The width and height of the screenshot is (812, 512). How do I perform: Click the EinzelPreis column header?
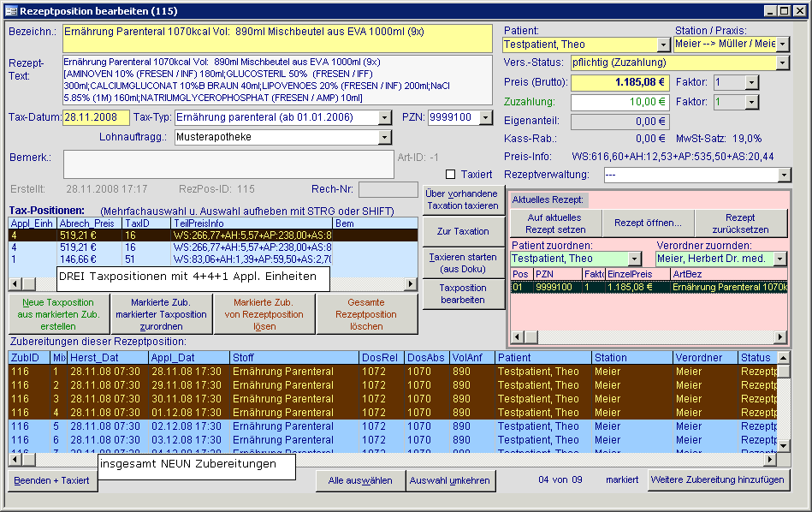tap(638, 274)
